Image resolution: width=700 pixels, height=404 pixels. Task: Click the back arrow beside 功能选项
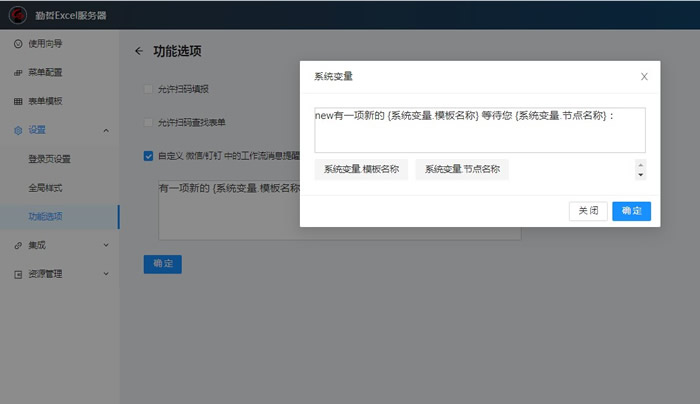[x=139, y=51]
